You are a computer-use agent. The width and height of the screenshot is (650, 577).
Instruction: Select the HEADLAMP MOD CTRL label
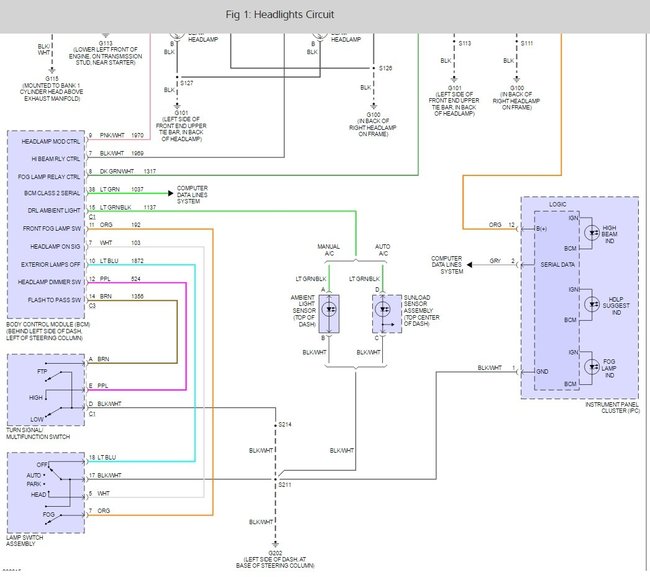pyautogui.click(x=51, y=142)
